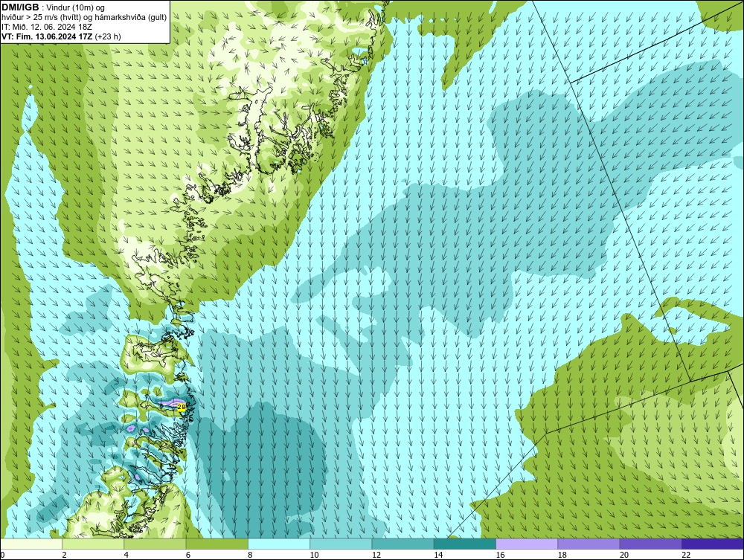Click the legend scale number 22
Image resolution: width=744 pixels, height=560 pixels.
687,555
